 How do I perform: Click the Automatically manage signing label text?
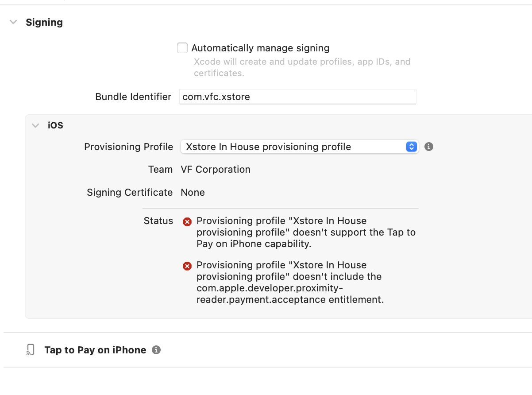260,48
